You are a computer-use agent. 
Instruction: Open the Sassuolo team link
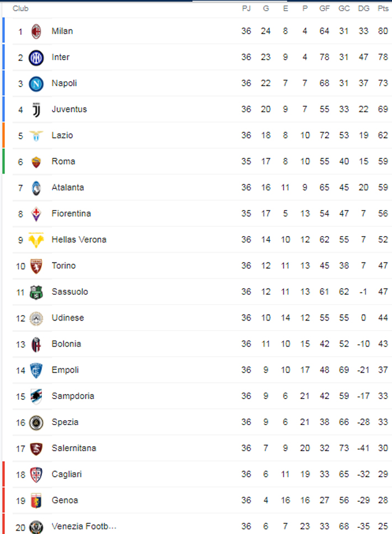70,292
